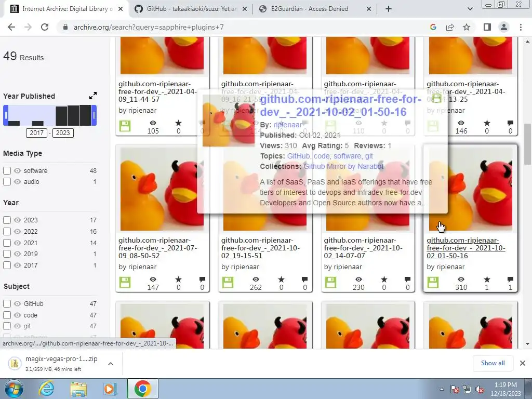
Task: Show hidden system tray icons
Action: click(442, 389)
